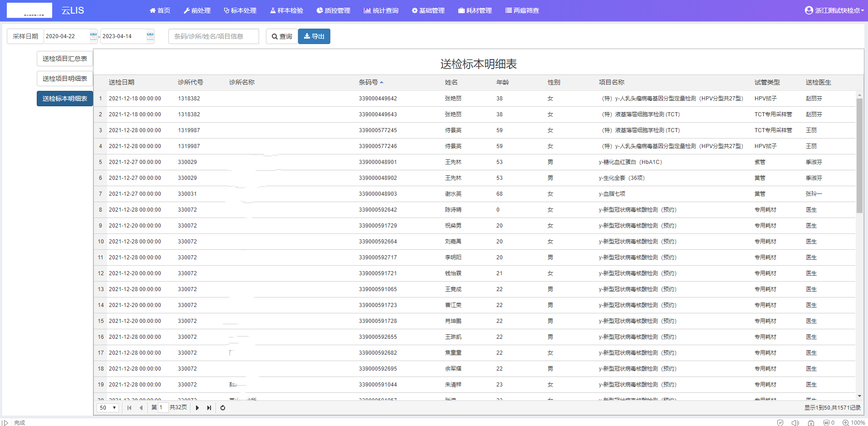The width and height of the screenshot is (868, 426).
Task: Click the 显示1到50,共1571记录 record count
Action: (832, 408)
